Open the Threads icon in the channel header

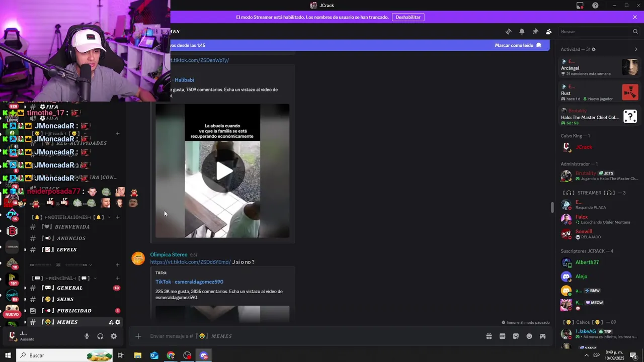point(508,31)
